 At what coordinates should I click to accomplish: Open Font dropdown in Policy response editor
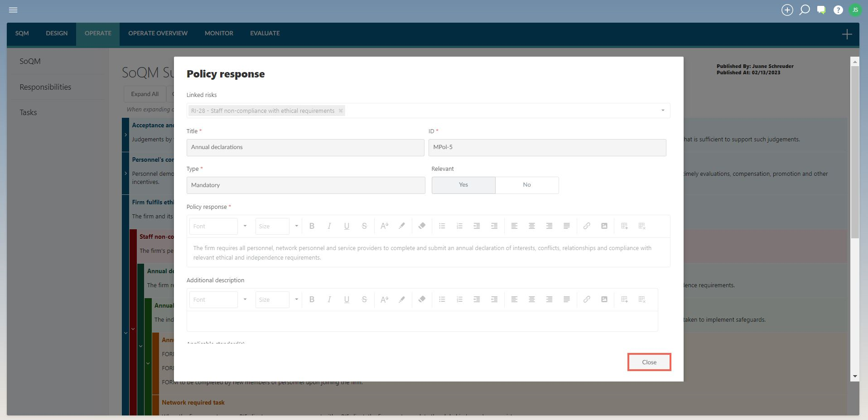(245, 226)
